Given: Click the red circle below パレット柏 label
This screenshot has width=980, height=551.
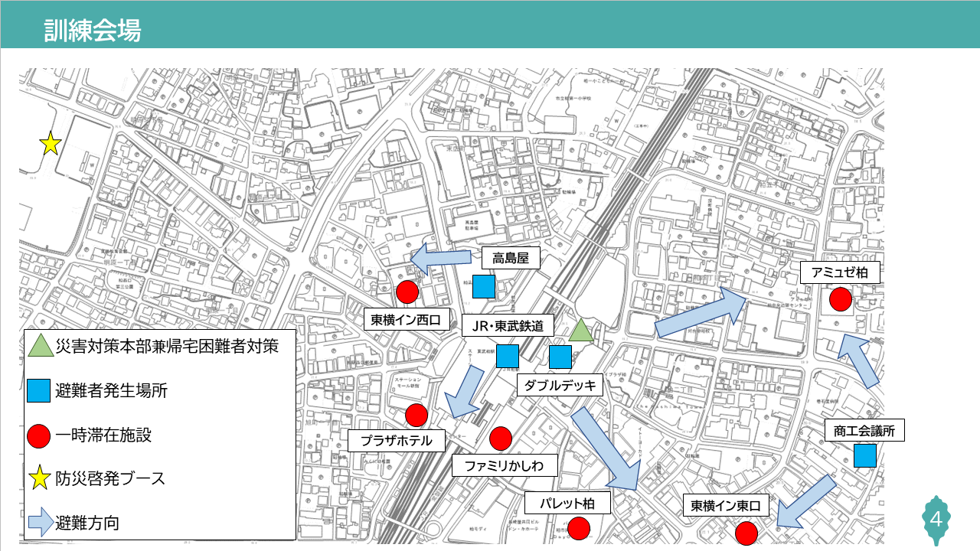Looking at the screenshot, I should 579,528.
